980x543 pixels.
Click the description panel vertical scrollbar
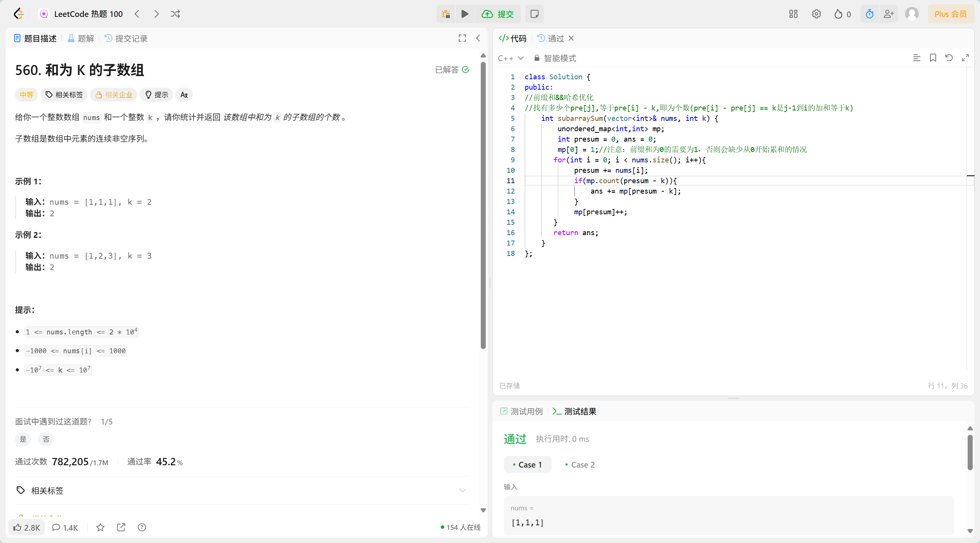pos(483,204)
